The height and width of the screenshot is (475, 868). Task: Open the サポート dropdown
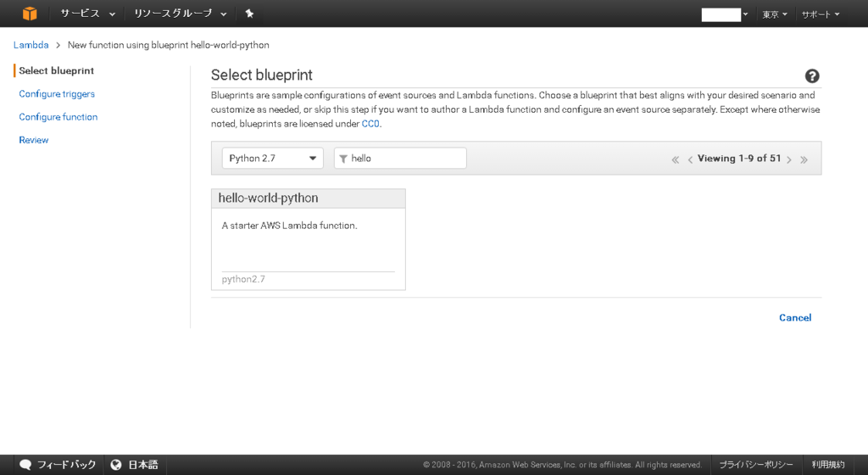[821, 14]
